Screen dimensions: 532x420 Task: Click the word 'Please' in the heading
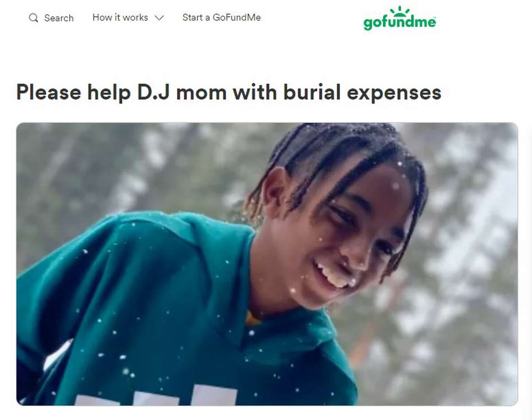click(x=49, y=92)
